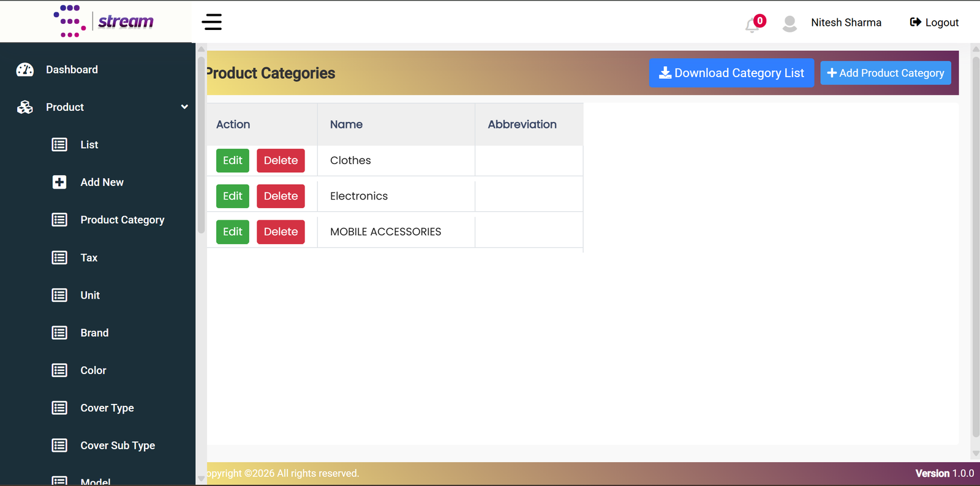Viewport: 980px width, 486px height.
Task: Open Product Category sidebar item
Action: pos(123,220)
